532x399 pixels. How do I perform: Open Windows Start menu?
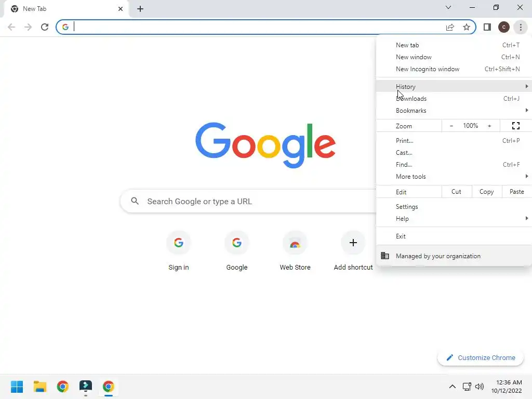point(17,387)
